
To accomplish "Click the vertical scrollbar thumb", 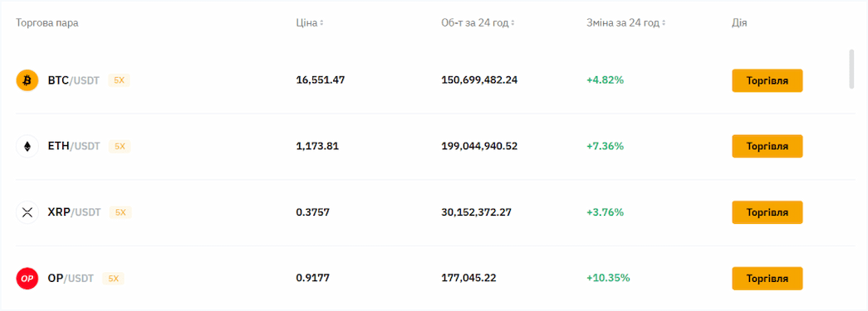I will [x=852, y=69].
